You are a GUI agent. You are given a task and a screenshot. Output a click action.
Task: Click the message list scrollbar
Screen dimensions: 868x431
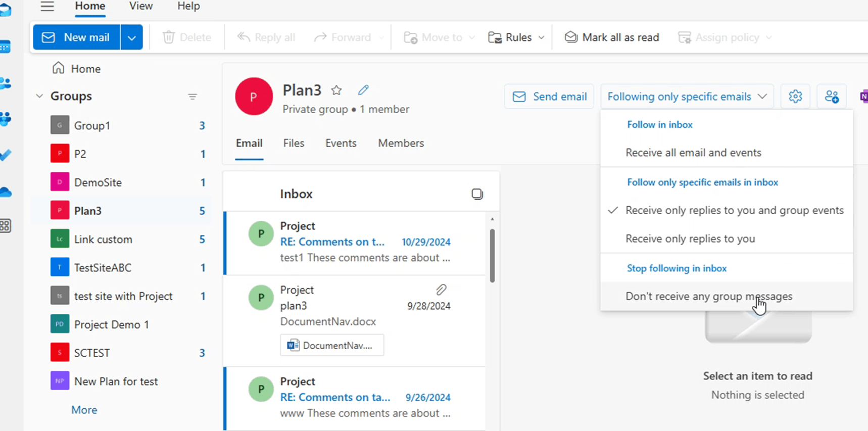(492, 255)
